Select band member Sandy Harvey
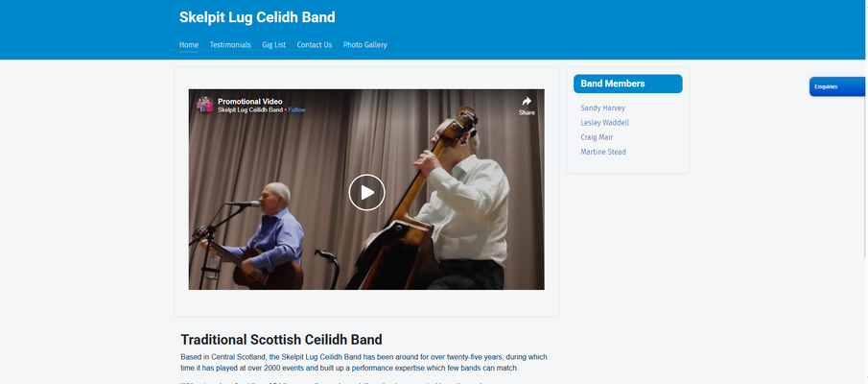868x384 pixels. 603,108
